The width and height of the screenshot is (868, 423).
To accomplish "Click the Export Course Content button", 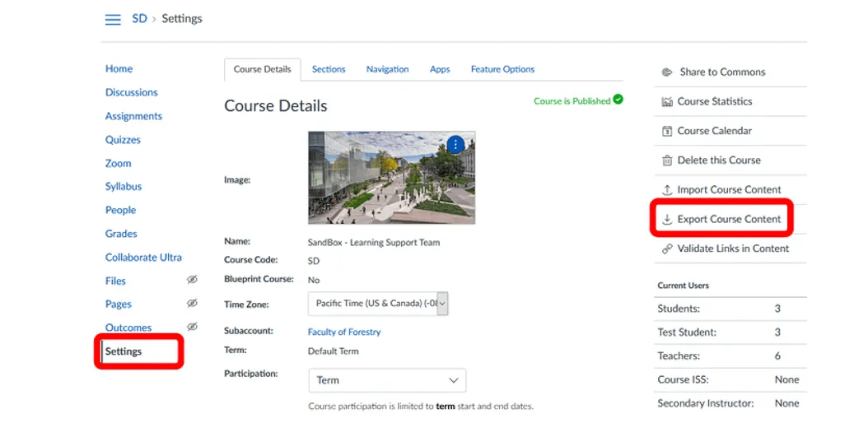I will pos(722,220).
